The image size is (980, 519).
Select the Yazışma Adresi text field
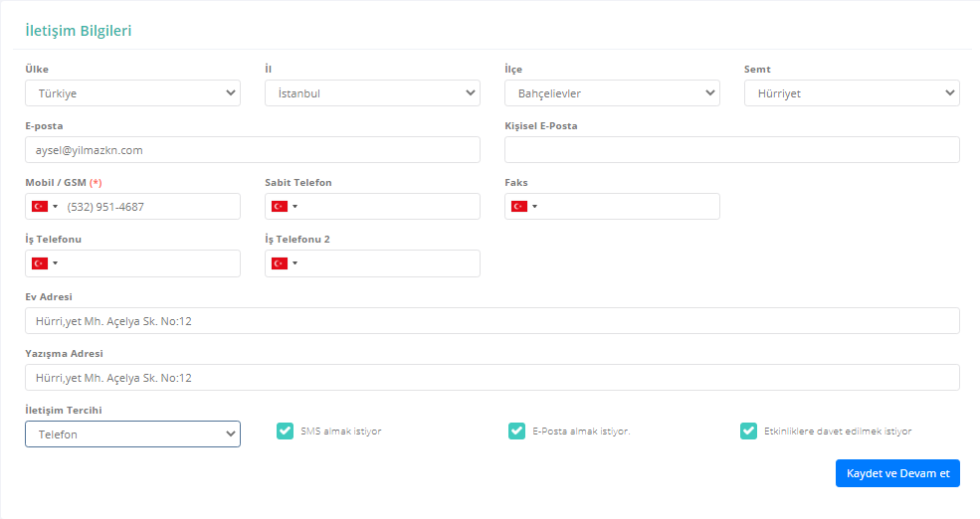pyautogui.click(x=491, y=378)
